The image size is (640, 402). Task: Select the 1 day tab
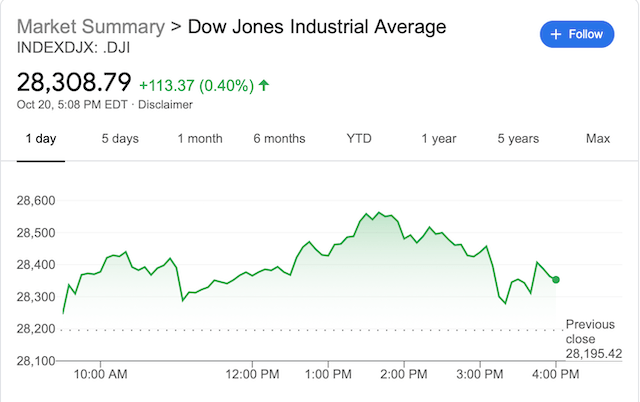[40, 139]
